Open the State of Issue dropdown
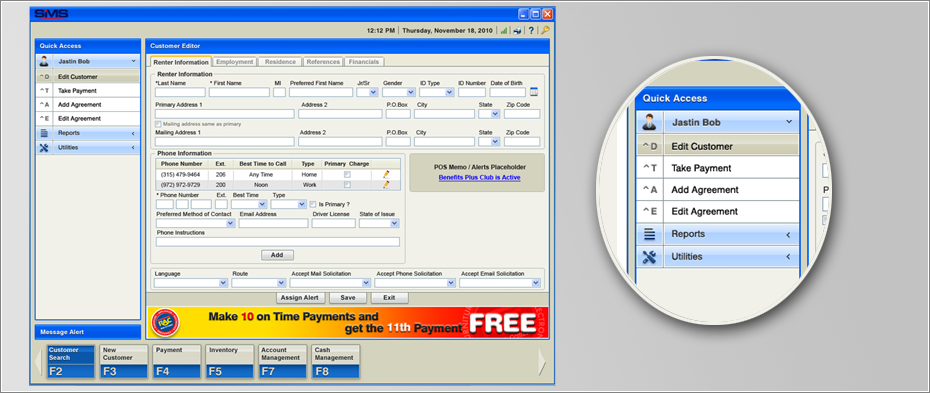This screenshot has height=393, width=930. [x=379, y=223]
